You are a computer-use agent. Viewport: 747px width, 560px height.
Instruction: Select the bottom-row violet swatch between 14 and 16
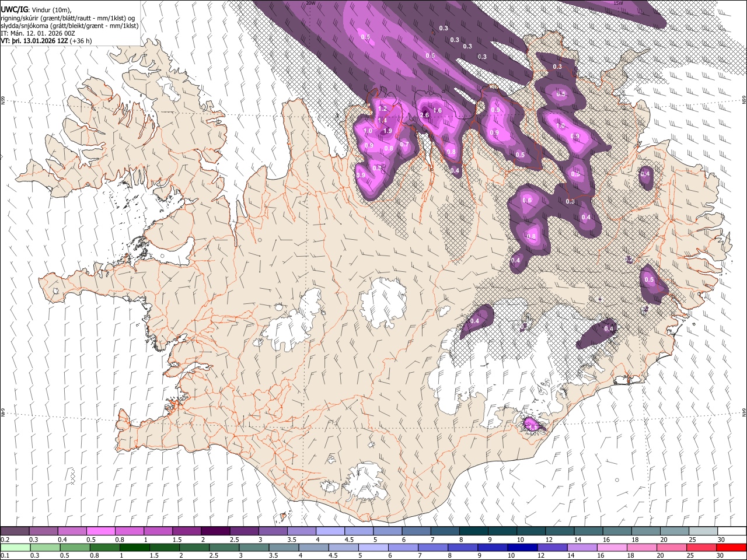582,547
